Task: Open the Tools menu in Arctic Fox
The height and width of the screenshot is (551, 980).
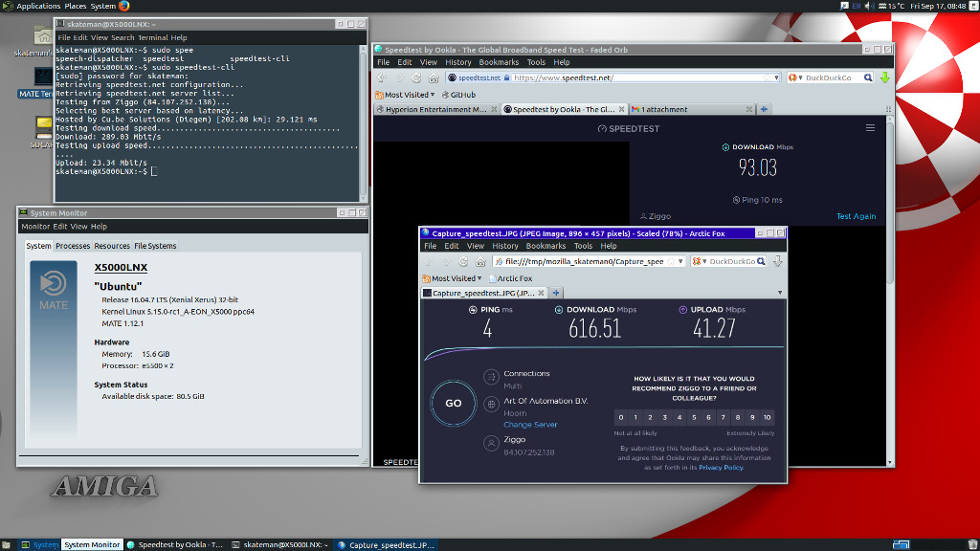Action: pos(583,246)
